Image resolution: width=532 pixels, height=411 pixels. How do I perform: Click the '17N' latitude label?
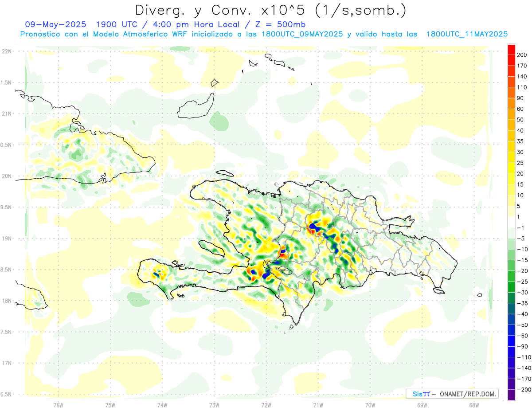[7, 363]
